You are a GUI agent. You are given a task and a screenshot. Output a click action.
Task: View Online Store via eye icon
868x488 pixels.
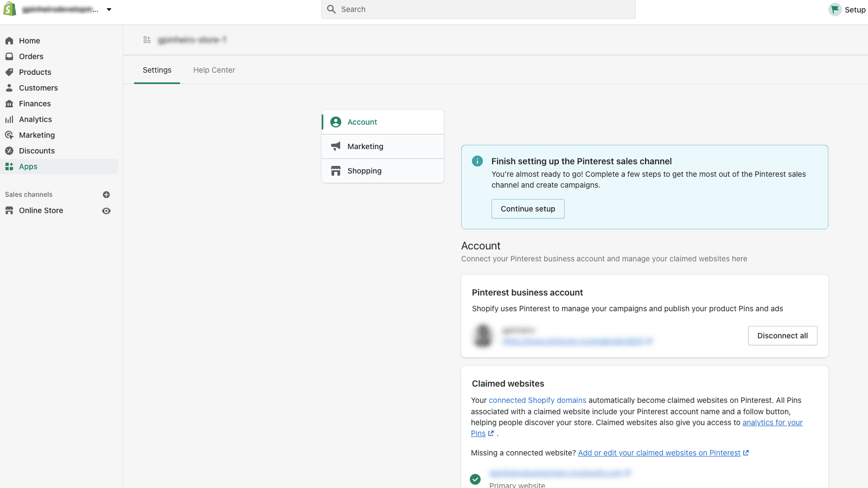tap(106, 211)
